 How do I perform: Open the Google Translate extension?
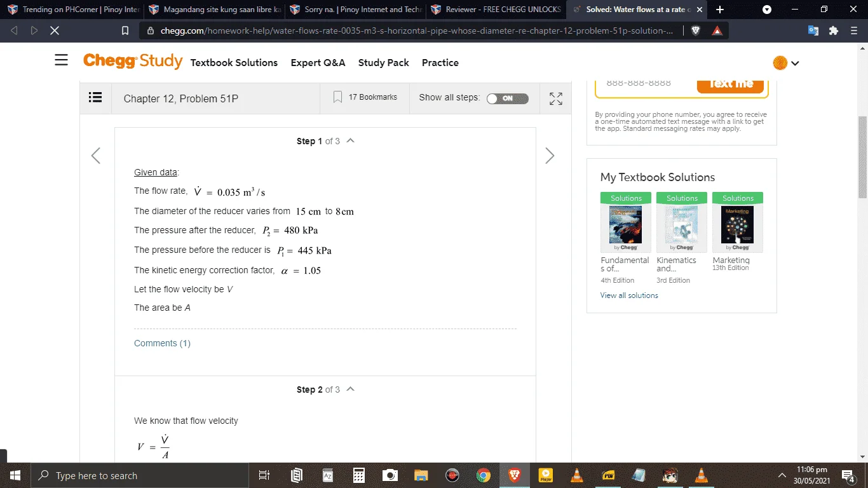813,30
